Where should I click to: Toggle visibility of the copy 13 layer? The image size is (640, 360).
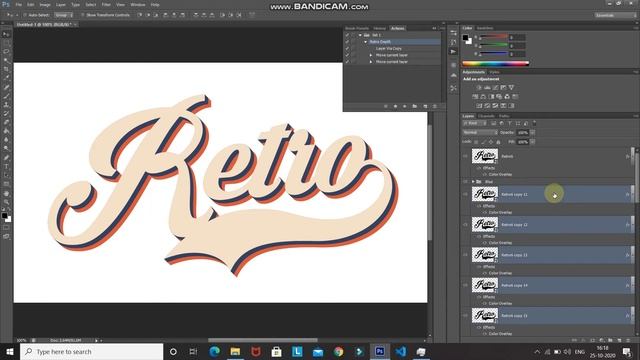[465, 255]
